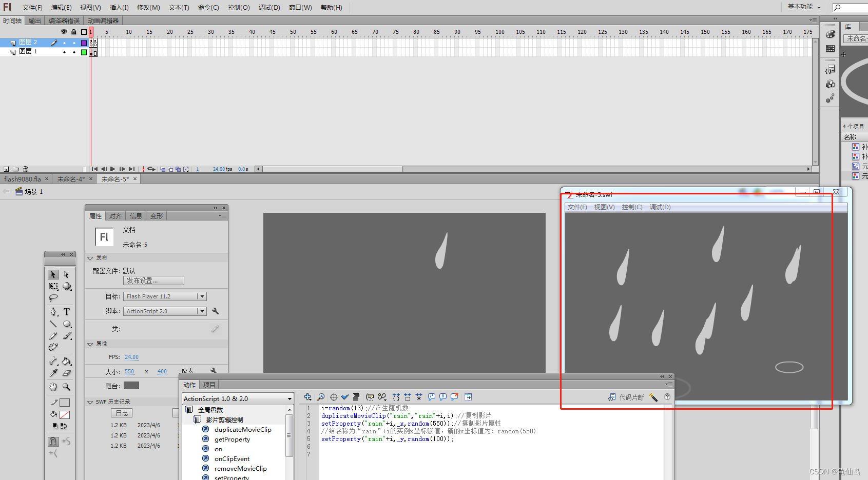Select the Eyedropper tool
Screen dimensions: 868x480
pyautogui.click(x=53, y=373)
